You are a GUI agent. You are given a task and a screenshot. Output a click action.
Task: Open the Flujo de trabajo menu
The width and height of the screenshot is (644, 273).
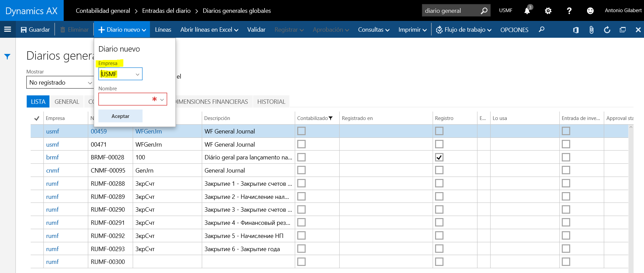tap(464, 30)
